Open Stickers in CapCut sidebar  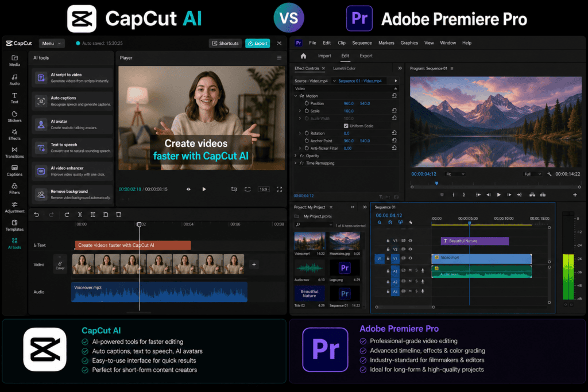point(14,117)
